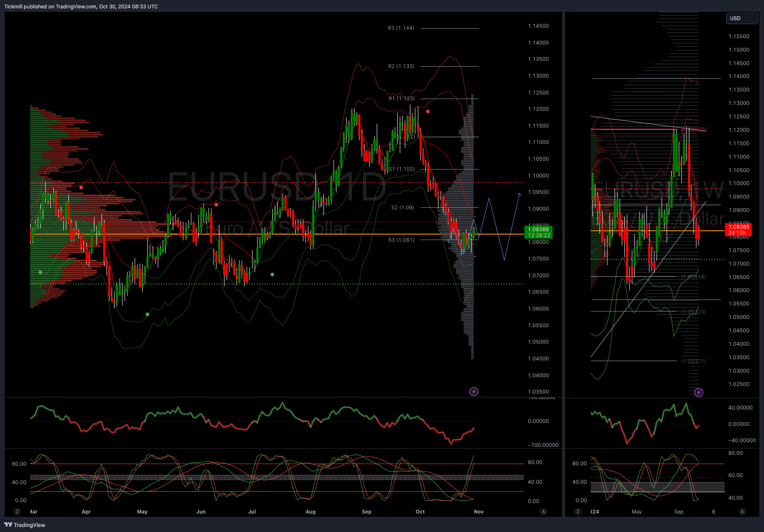This screenshot has height=532, width=764.
Task: Click Apr on the daily time axis
Action: point(86,512)
